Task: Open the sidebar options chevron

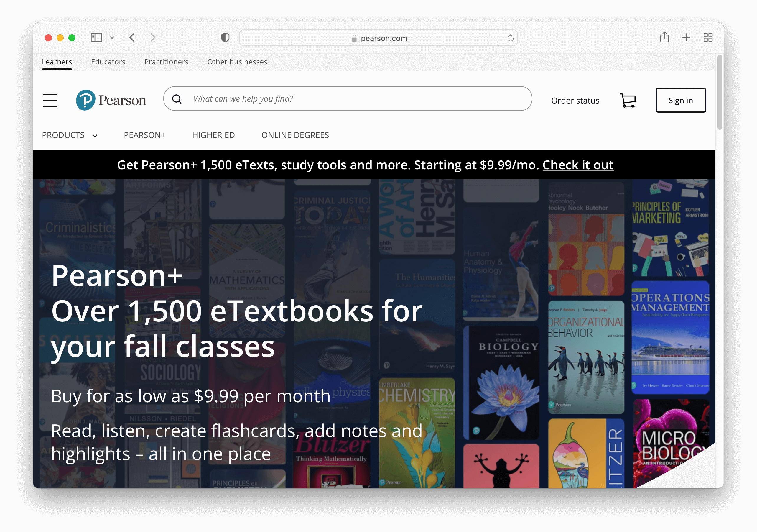Action: point(112,37)
